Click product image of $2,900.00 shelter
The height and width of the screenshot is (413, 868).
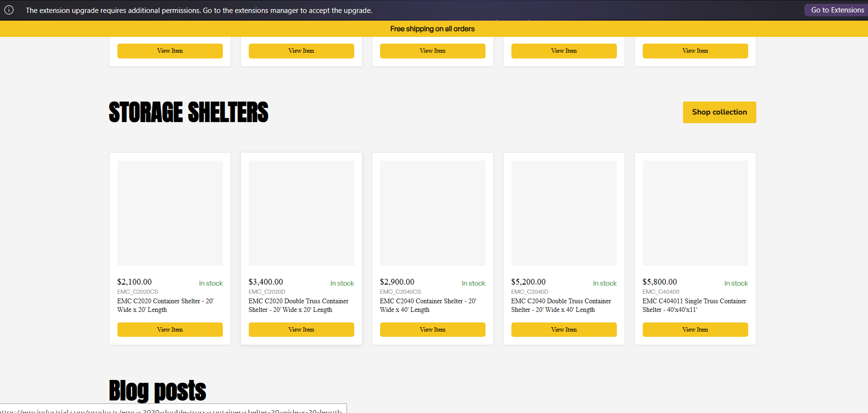433,213
